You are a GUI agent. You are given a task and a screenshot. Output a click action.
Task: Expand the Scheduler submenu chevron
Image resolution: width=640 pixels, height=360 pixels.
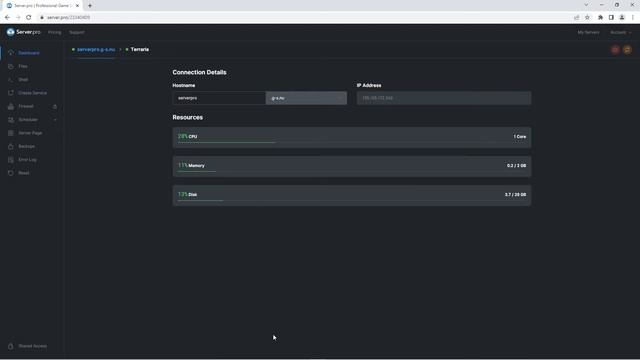coord(55,120)
